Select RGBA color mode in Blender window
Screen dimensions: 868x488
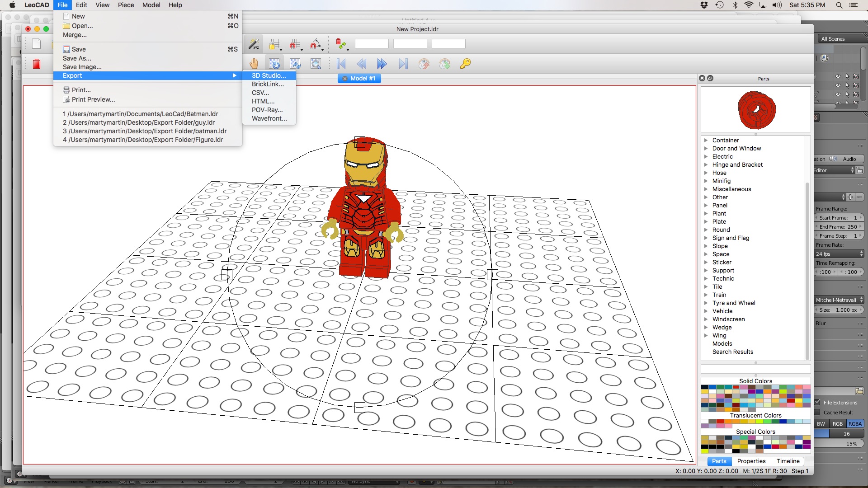855,424
